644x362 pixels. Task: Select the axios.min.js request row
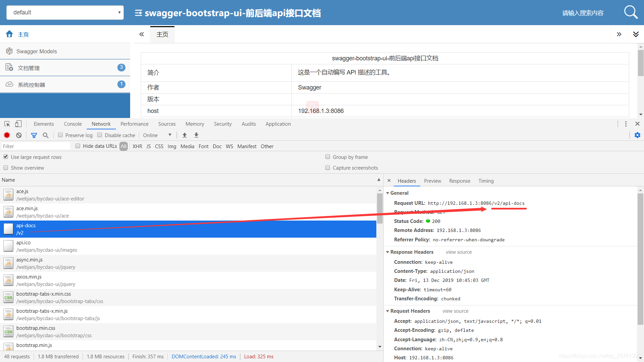point(188,280)
